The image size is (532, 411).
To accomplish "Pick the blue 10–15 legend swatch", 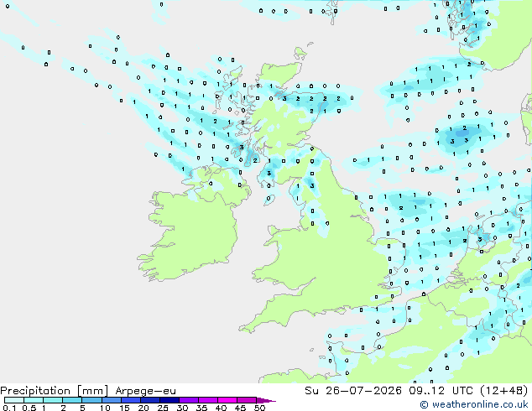I will 112,400.
